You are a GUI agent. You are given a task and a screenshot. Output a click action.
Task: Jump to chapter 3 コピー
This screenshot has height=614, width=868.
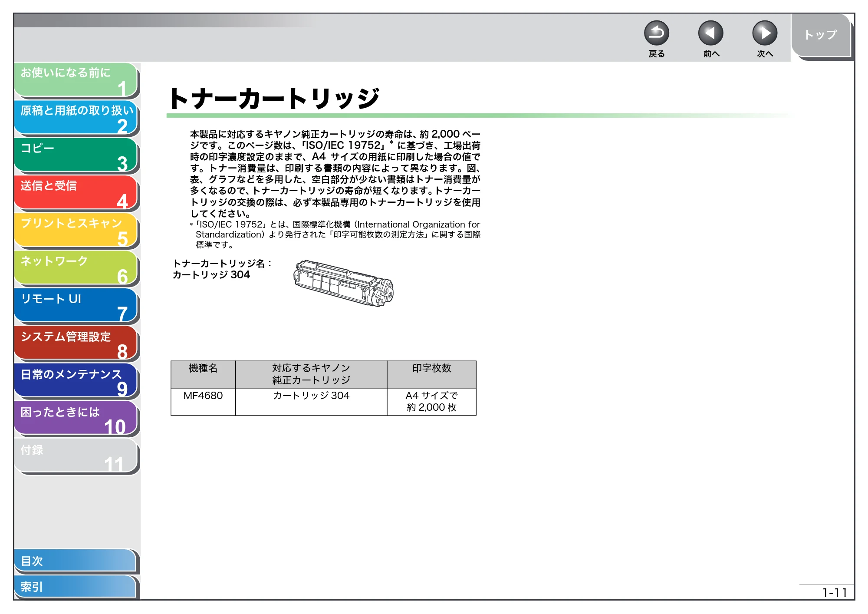pos(76,155)
